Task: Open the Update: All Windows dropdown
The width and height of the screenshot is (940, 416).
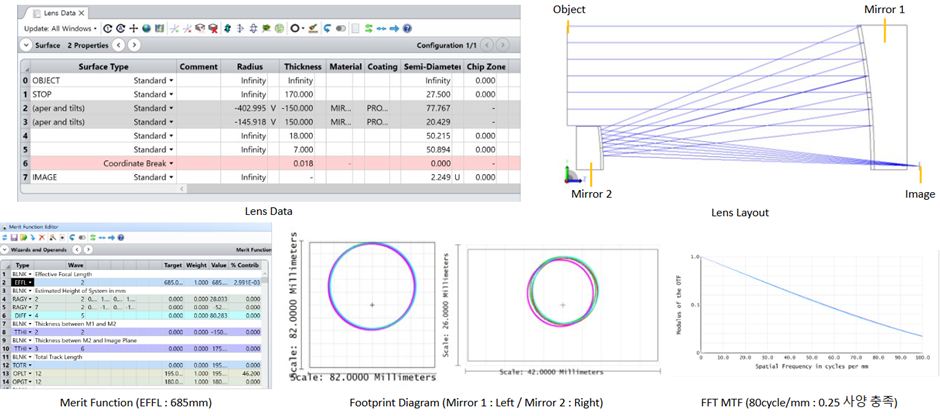Action: 60,28
